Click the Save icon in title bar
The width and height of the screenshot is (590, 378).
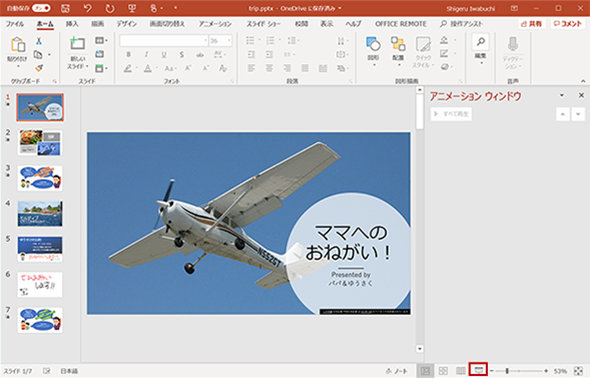(65, 8)
